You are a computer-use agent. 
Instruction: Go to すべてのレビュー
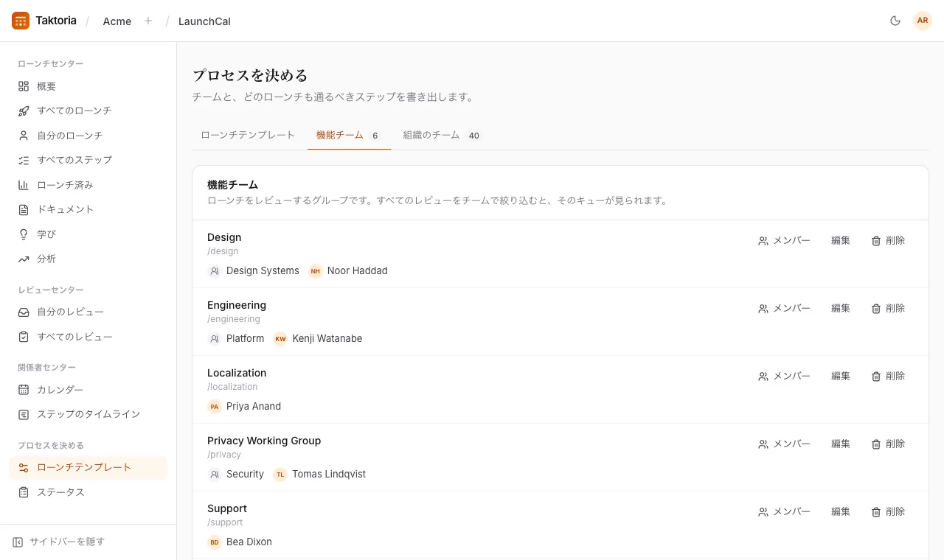click(x=88, y=337)
